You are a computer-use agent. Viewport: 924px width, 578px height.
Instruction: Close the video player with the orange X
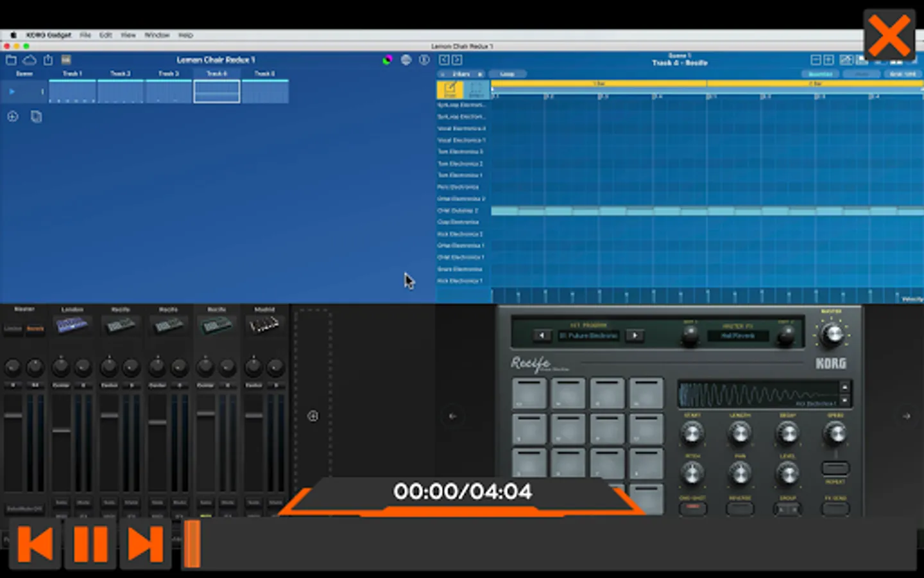(x=889, y=36)
